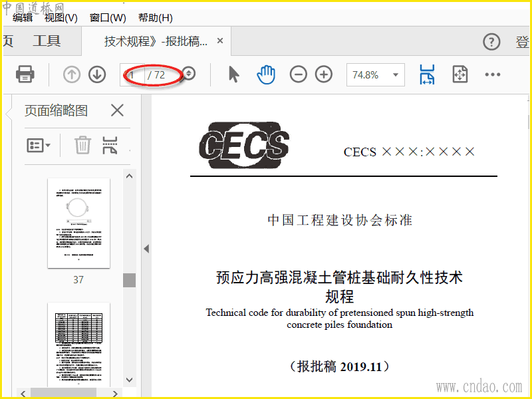Viewport: 532px width, 399px height.
Task: Click the page number input field
Action: 132,74
